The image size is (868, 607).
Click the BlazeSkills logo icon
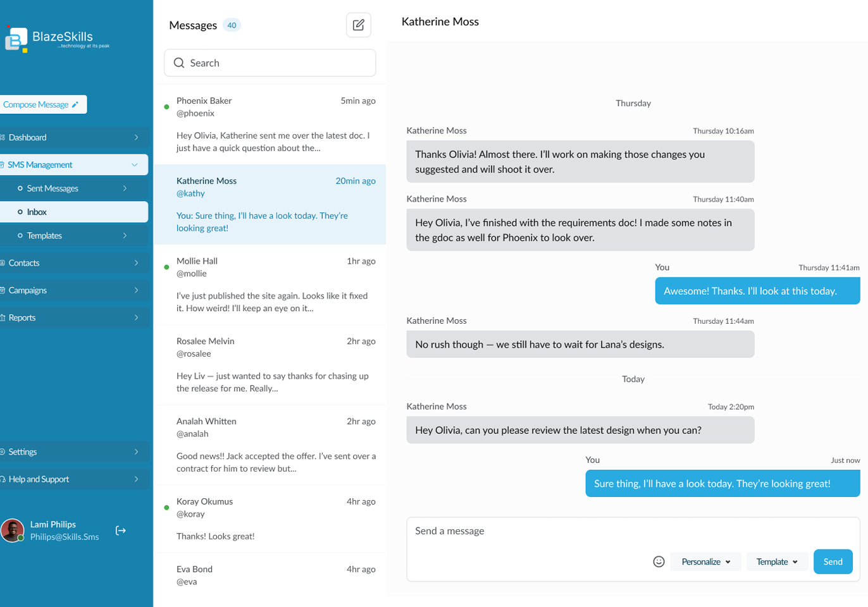(16, 39)
